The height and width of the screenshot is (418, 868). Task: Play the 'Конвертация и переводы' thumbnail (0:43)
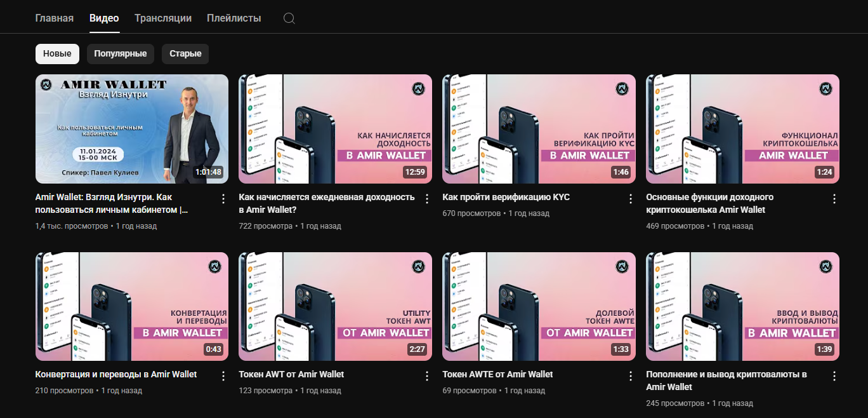132,306
